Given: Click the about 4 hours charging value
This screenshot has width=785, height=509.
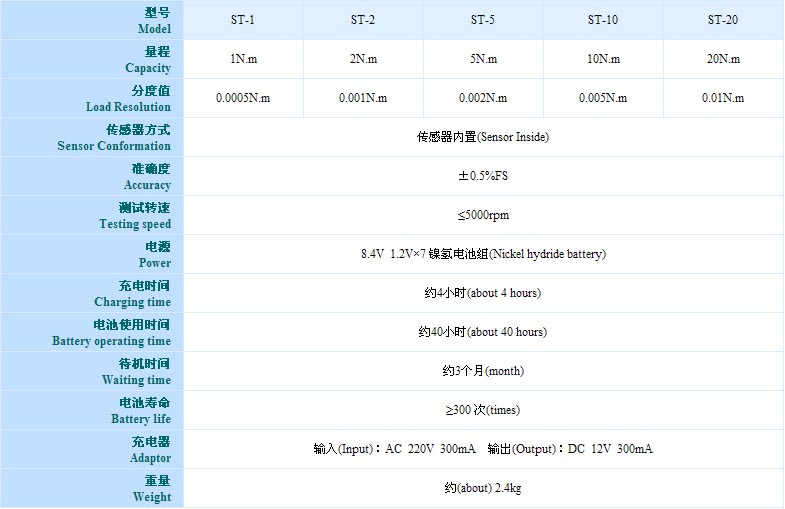Looking at the screenshot, I should tap(483, 293).
